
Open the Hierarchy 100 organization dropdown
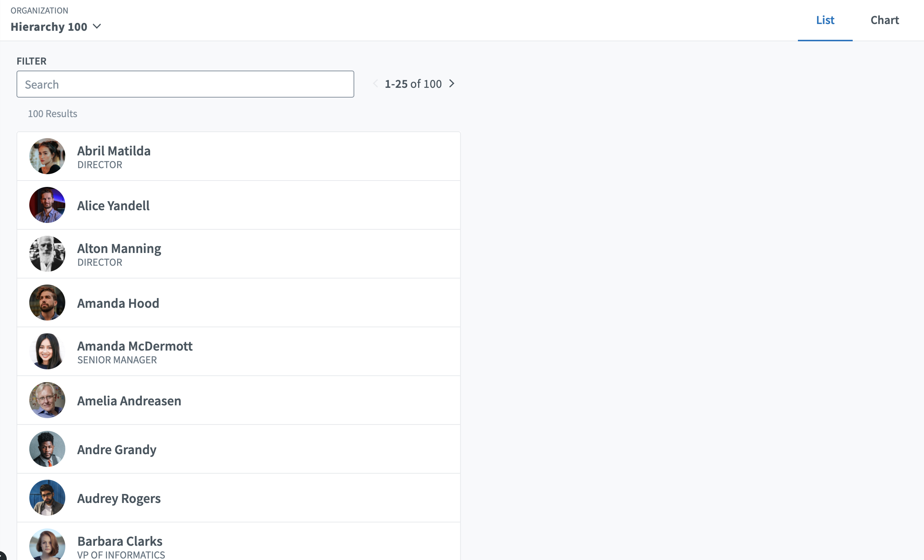56,27
